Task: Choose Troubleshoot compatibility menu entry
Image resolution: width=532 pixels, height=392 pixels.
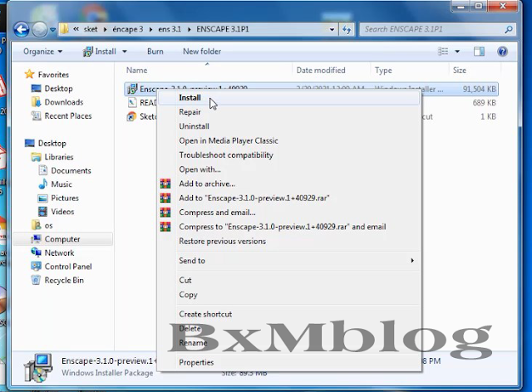Action: 226,155
